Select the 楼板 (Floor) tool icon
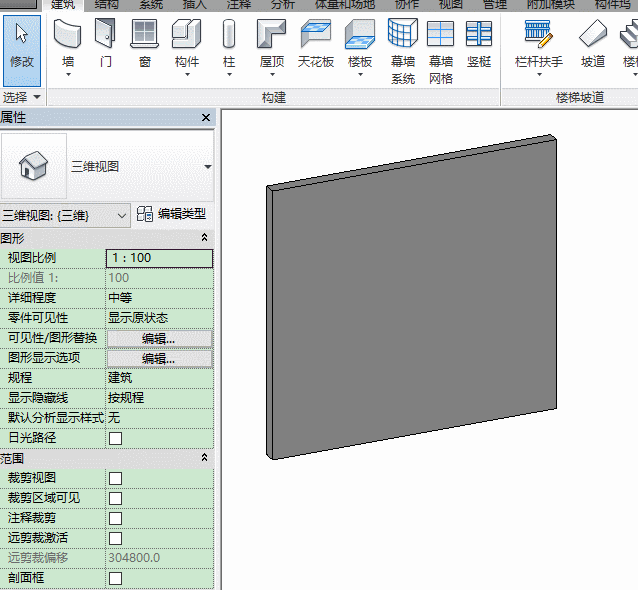Viewport: 638px width, 590px height. tap(360, 34)
